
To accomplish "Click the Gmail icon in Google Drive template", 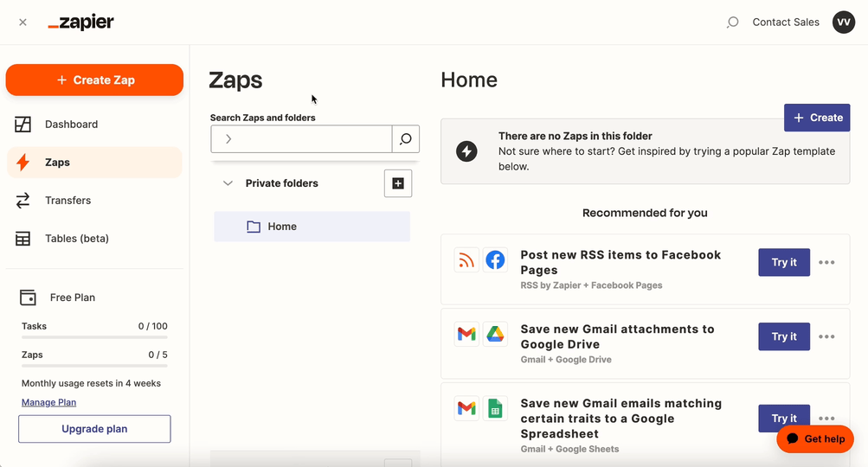I will [466, 335].
